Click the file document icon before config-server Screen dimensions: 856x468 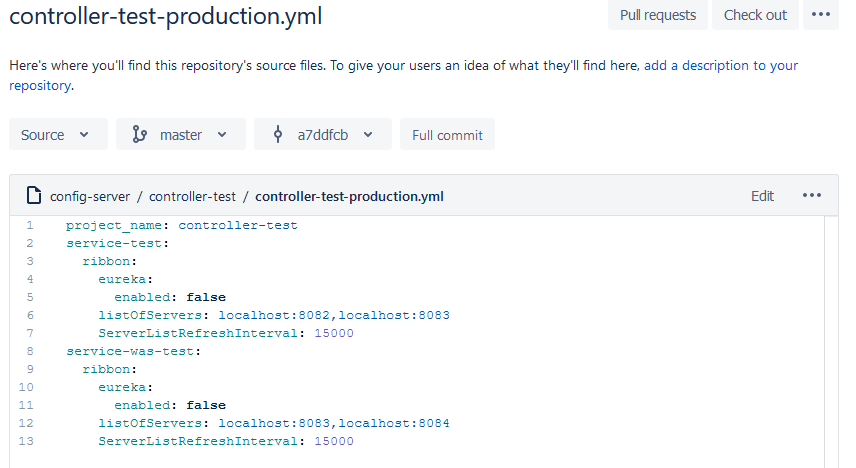[x=34, y=196]
